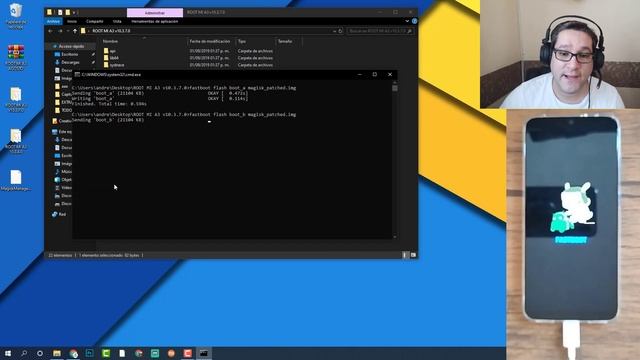Open Música under Este equipo
640x360 pixels.
(63, 172)
